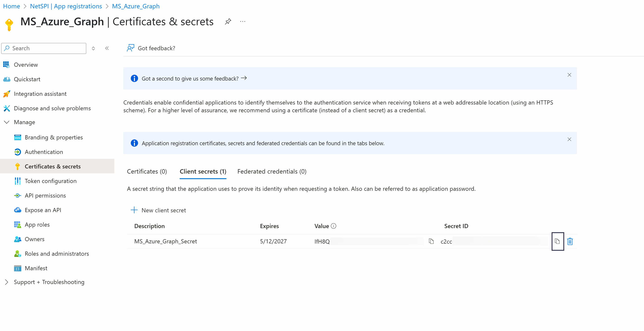This screenshot has height=331, width=644.
Task: Delete the MS_Azure_Graph_Secret entry
Action: (570, 241)
